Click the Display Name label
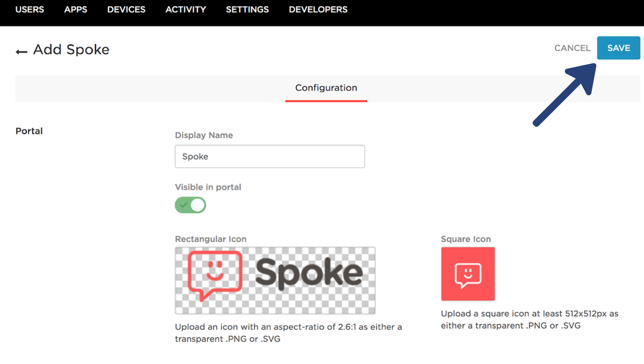644x364 pixels. point(204,135)
